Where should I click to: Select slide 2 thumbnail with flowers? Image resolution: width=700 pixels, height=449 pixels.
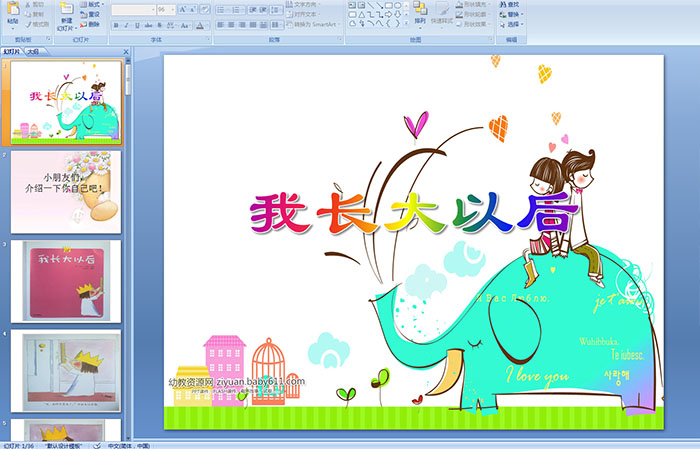click(66, 192)
